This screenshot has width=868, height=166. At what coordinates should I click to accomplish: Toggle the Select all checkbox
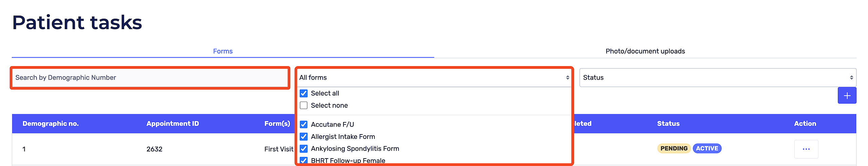[x=304, y=94]
